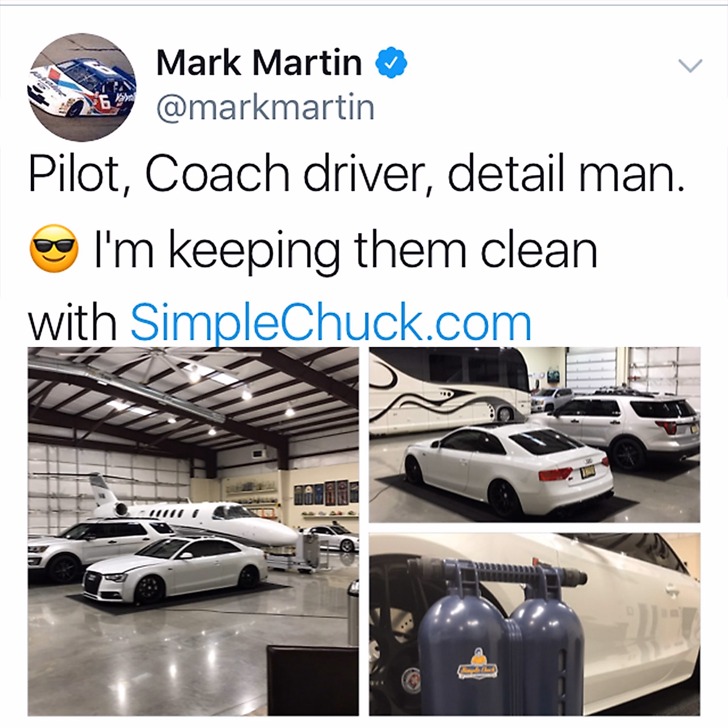Click the blue verified badge
728x728 pixels.
(391, 62)
